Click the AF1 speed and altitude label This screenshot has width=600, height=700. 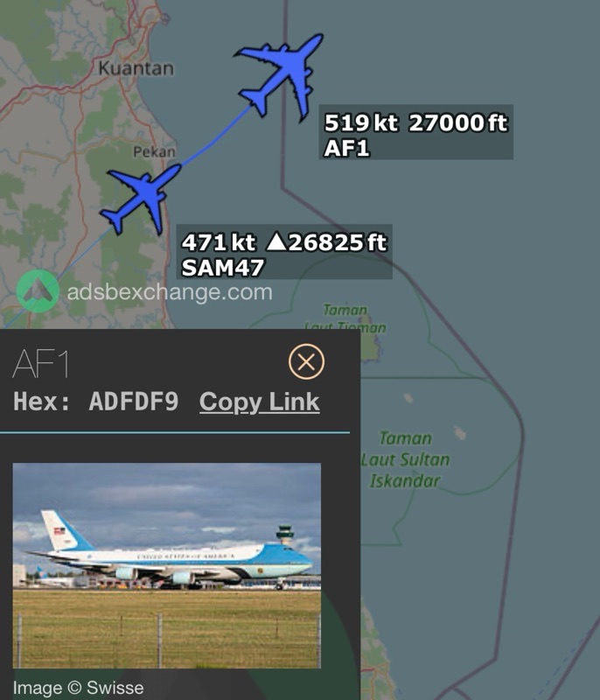pos(415,132)
